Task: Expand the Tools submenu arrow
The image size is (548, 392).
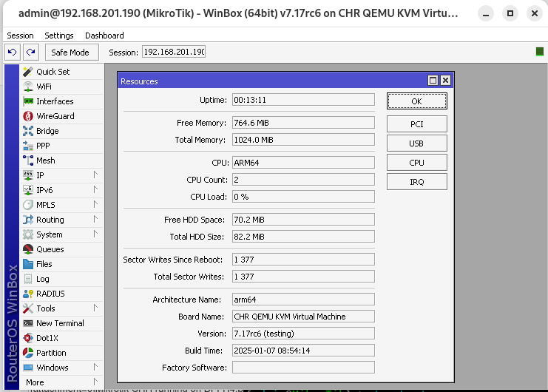Action: (x=95, y=308)
